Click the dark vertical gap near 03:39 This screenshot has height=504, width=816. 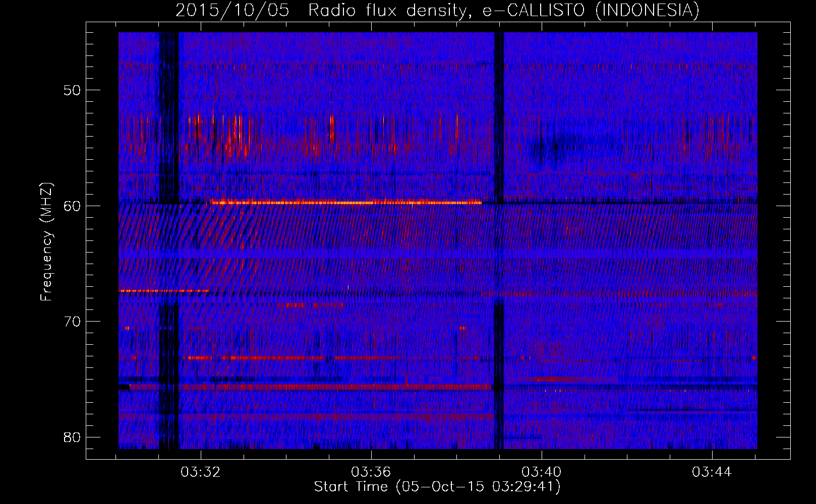(x=499, y=240)
